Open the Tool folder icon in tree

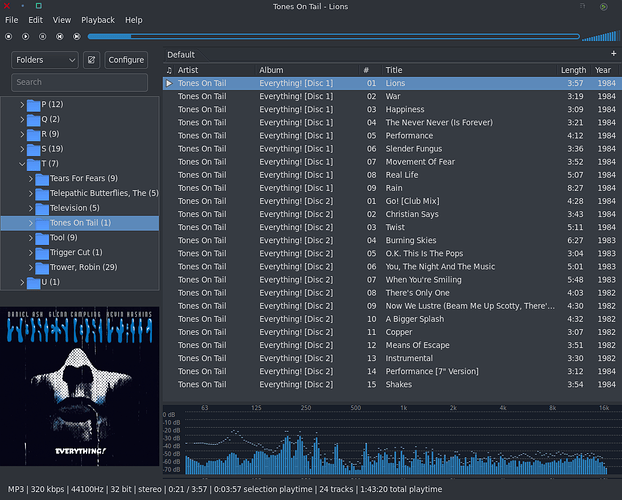coord(41,238)
